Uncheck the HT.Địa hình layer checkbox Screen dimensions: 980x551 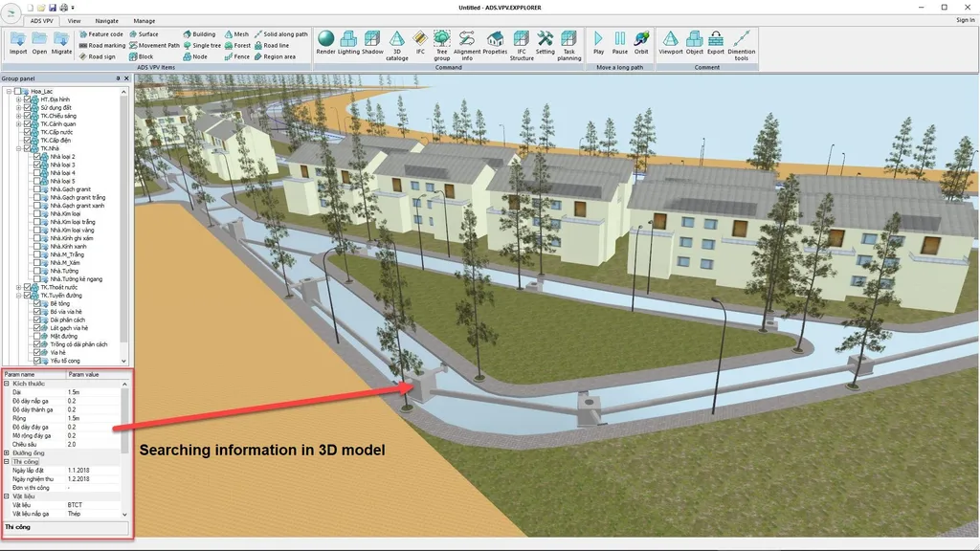tap(27, 99)
